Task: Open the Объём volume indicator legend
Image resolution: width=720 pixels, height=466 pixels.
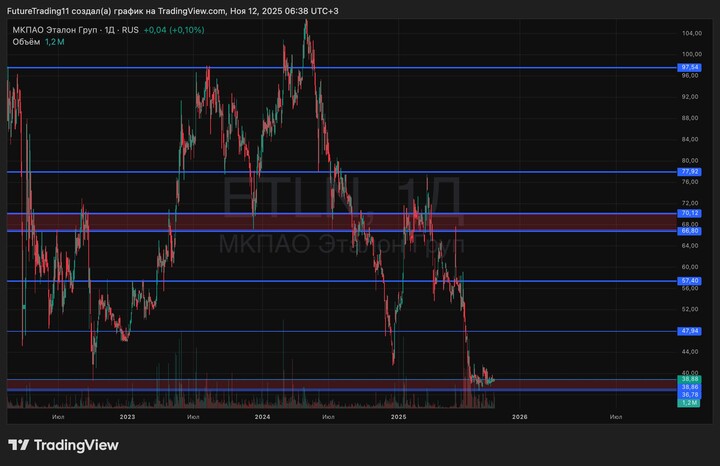Action: pos(25,44)
